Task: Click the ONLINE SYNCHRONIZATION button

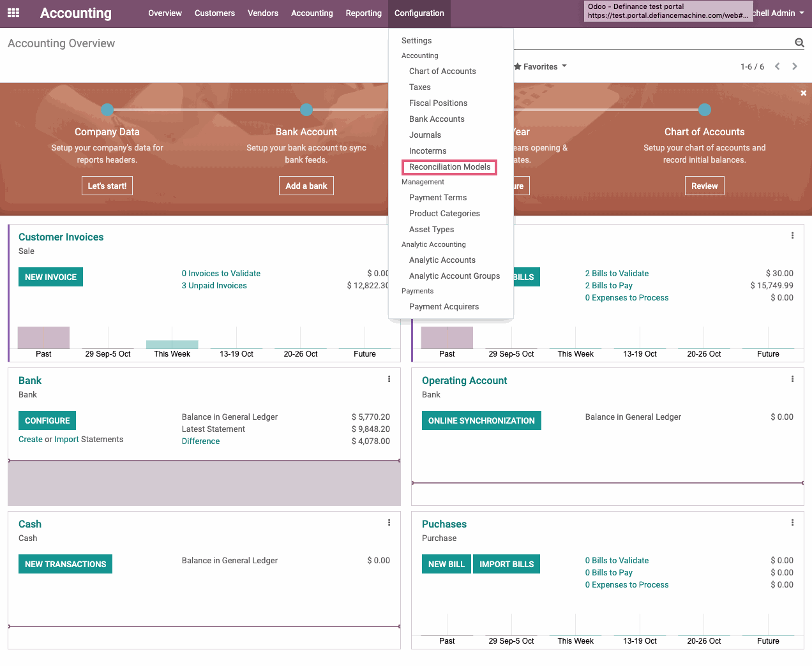Action: click(x=481, y=420)
